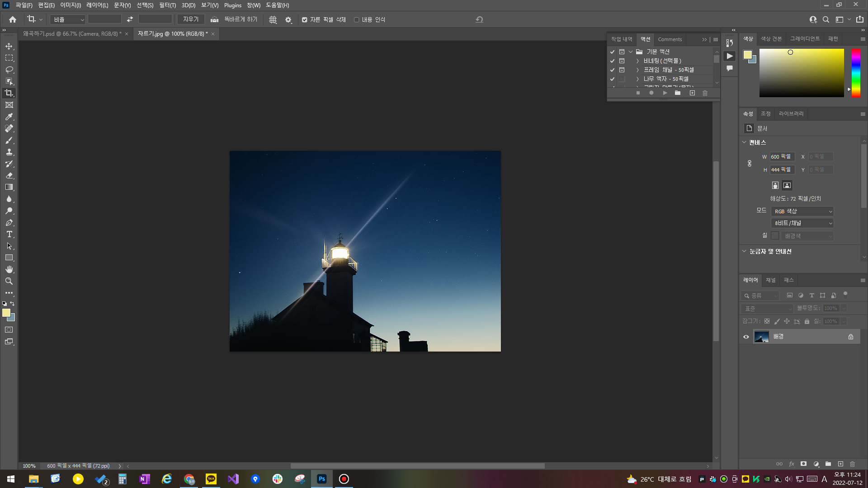
Task: Select the Object Selection tool
Action: 9,81
